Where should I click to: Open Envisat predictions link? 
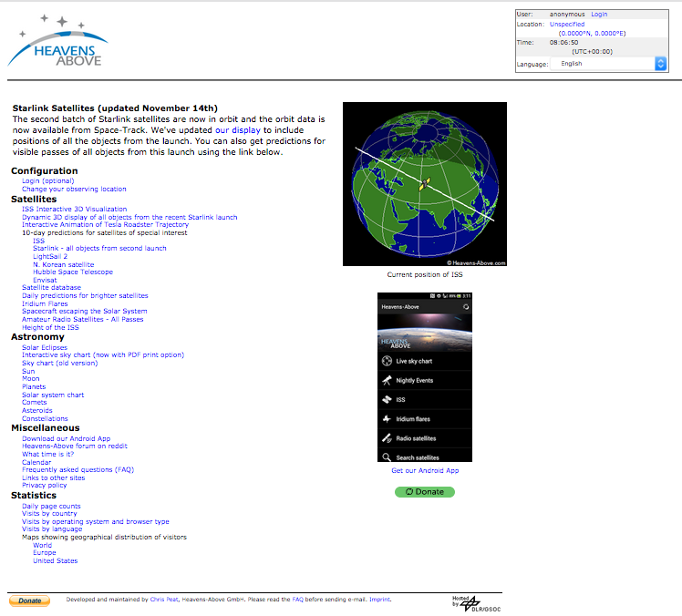tap(45, 281)
